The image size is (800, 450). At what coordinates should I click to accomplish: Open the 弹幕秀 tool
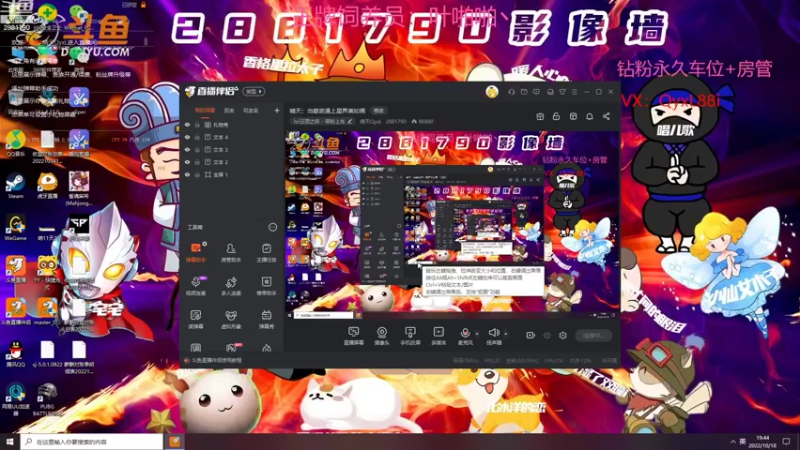click(266, 319)
